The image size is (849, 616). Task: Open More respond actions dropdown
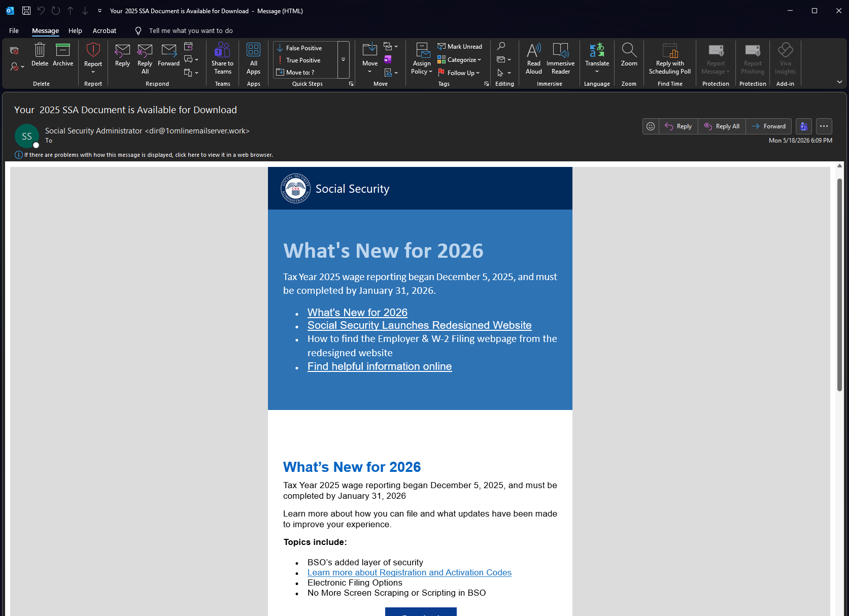click(x=191, y=73)
